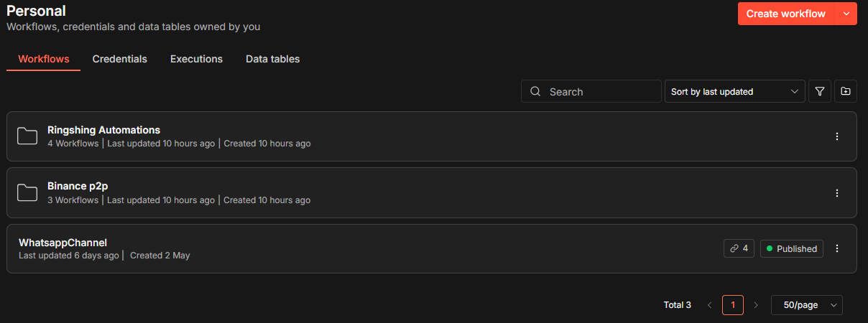
Task: Click the Binance p2p folder icon
Action: point(27,192)
